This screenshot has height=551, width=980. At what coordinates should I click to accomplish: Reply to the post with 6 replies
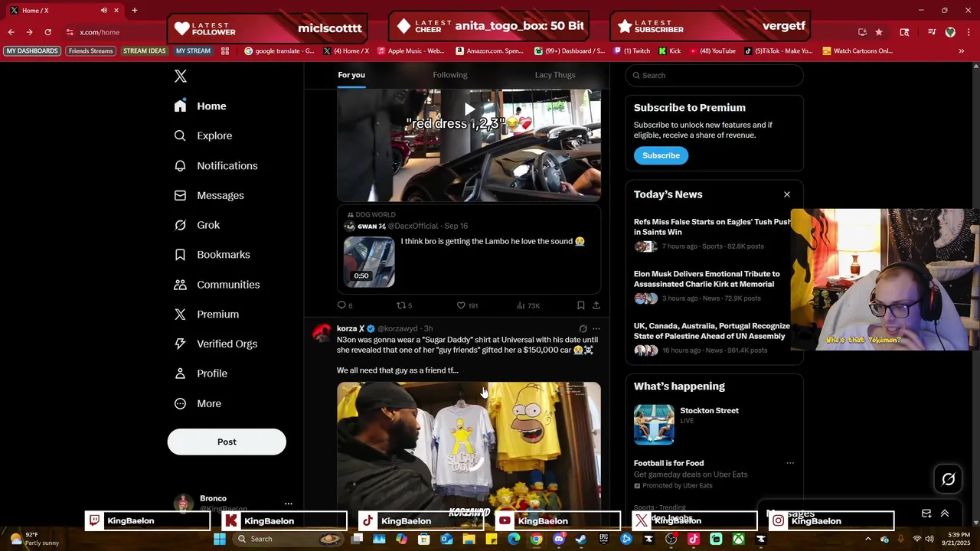click(345, 305)
